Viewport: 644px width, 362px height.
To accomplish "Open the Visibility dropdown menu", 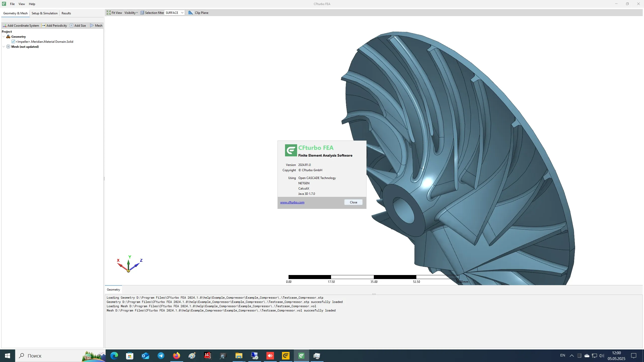I will pos(131,13).
